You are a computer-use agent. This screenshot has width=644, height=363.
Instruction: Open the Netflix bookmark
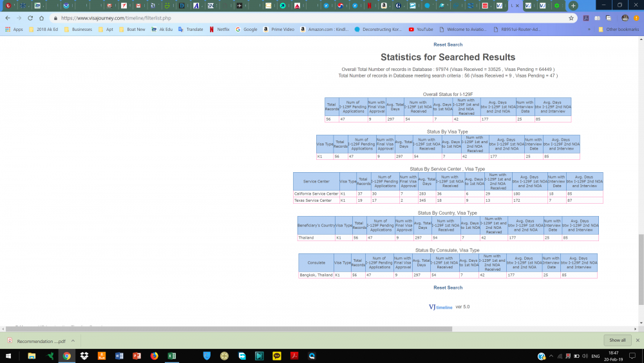coord(220,29)
